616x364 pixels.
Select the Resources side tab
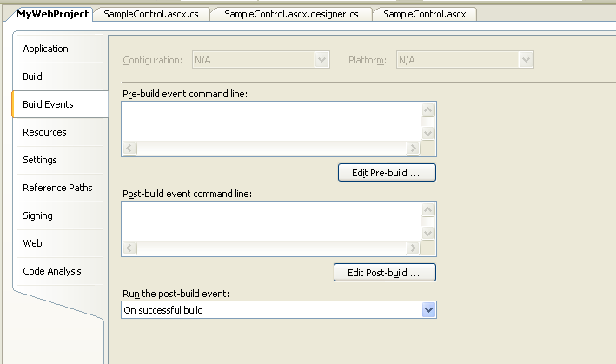[x=44, y=132]
